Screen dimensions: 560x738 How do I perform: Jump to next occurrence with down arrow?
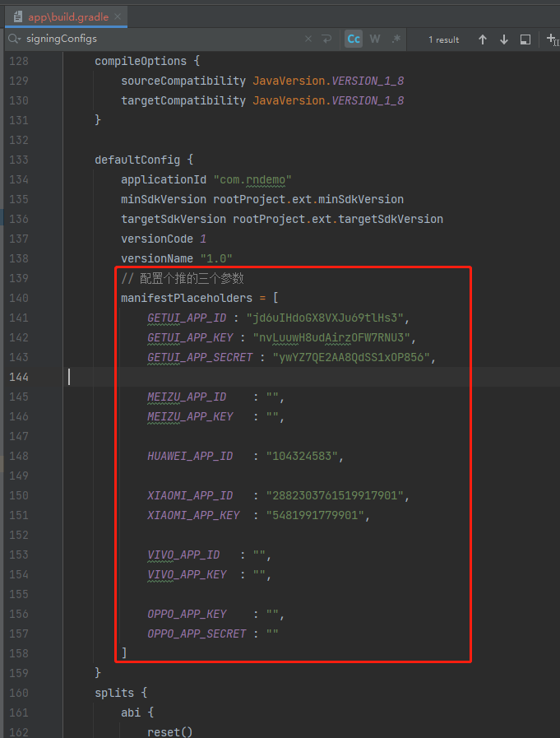[x=504, y=39]
